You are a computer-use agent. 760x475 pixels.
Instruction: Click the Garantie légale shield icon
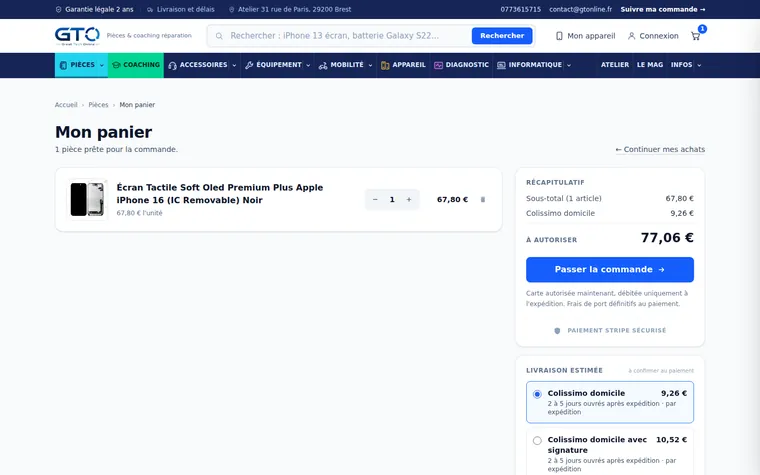[59, 10]
